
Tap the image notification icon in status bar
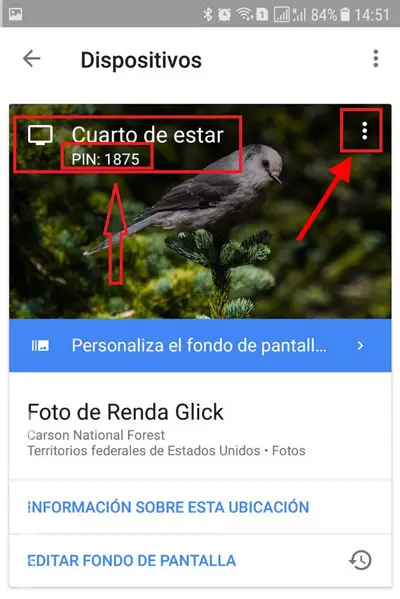(15, 14)
